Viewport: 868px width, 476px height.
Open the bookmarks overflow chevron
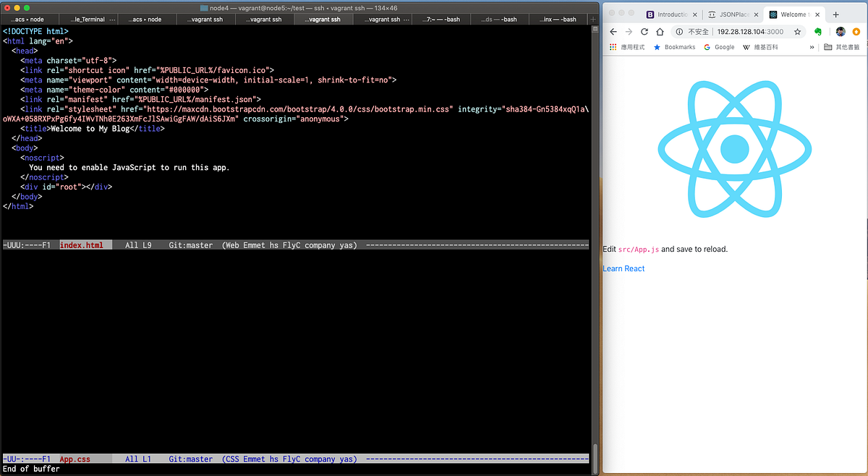pyautogui.click(x=811, y=47)
